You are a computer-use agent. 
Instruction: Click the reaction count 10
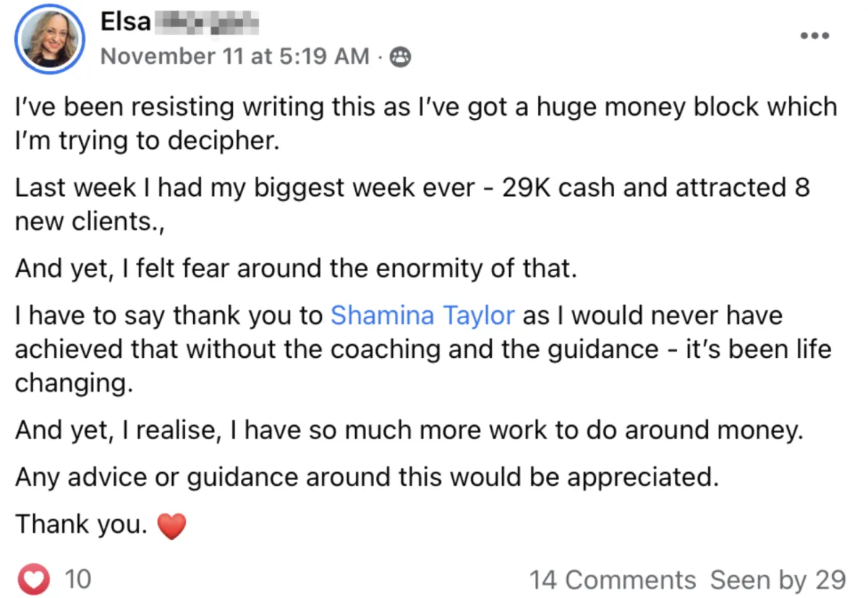coord(77,579)
